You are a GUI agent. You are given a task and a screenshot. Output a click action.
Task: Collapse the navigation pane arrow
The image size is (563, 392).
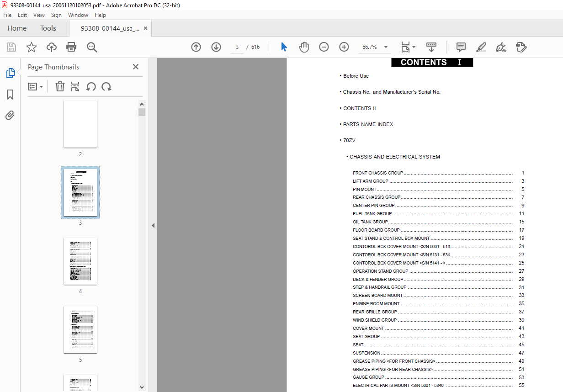153,225
